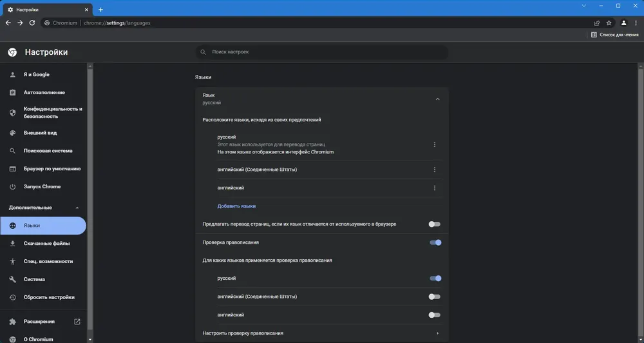Open the Chromium three-dot main menu
644x343 pixels.
click(636, 23)
